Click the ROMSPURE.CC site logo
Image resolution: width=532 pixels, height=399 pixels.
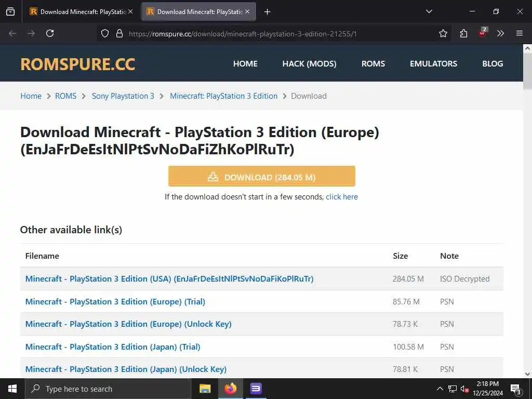click(78, 64)
